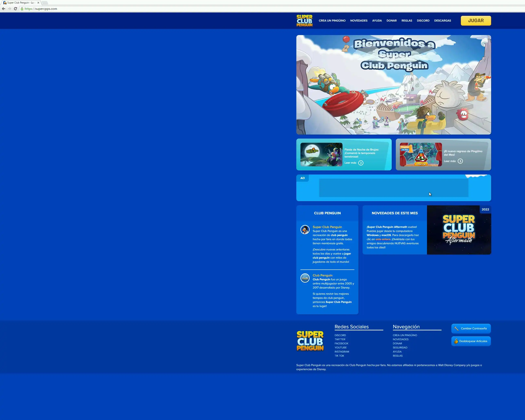The height and width of the screenshot is (420, 525).
Task: Open the Pingüino del Mes thumbnail image
Action: (x=421, y=155)
